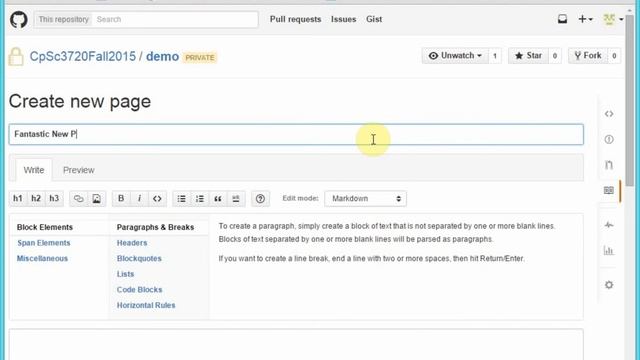Select Block Elements help category
Image resolution: width=640 pixels, height=360 pixels.
(45, 227)
